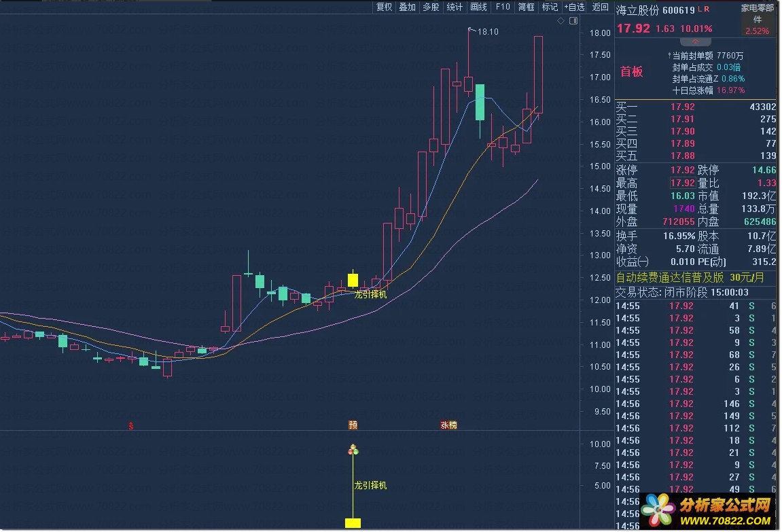Toggle the 简框 simple frame option
782x532 pixels.
tap(526, 7)
